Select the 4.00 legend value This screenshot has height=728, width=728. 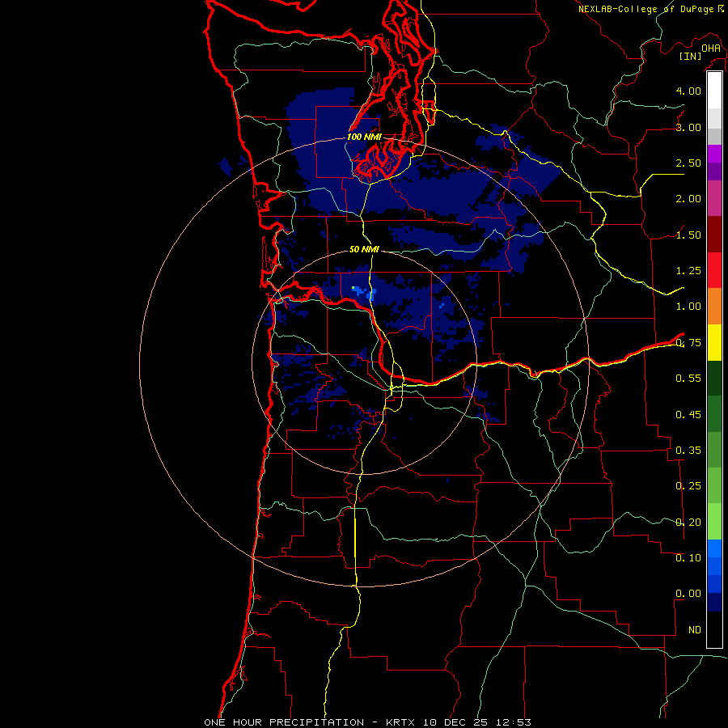click(688, 91)
